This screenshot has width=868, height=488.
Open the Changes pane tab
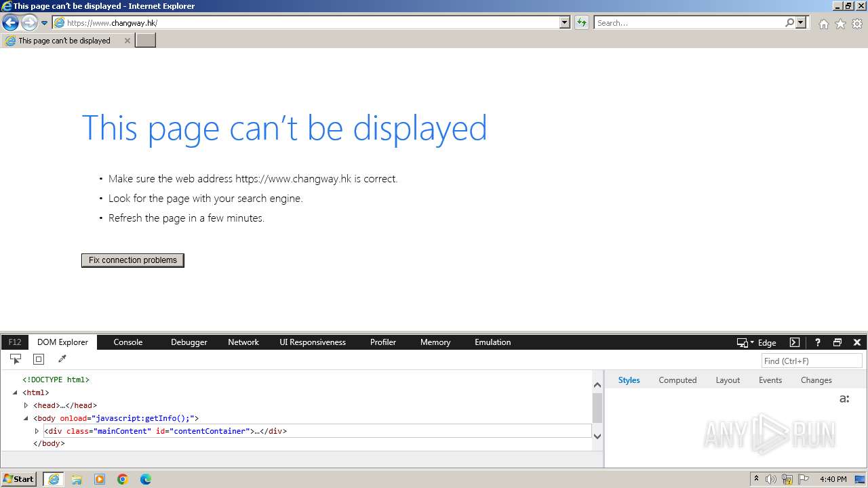[816, 380]
